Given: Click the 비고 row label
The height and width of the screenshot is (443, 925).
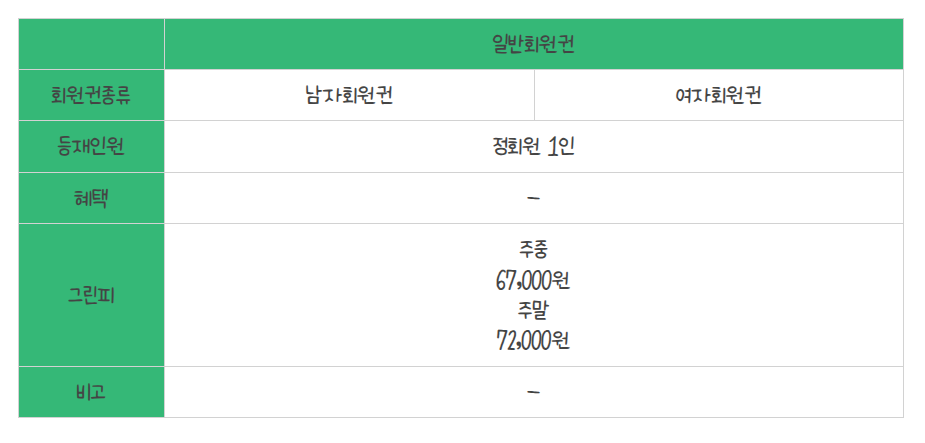Looking at the screenshot, I should pos(91,392).
